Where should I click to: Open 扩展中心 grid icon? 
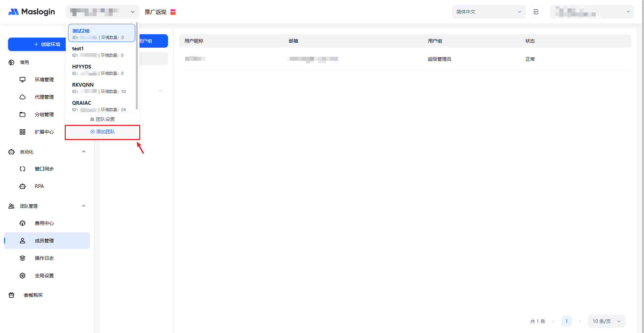pyautogui.click(x=22, y=132)
